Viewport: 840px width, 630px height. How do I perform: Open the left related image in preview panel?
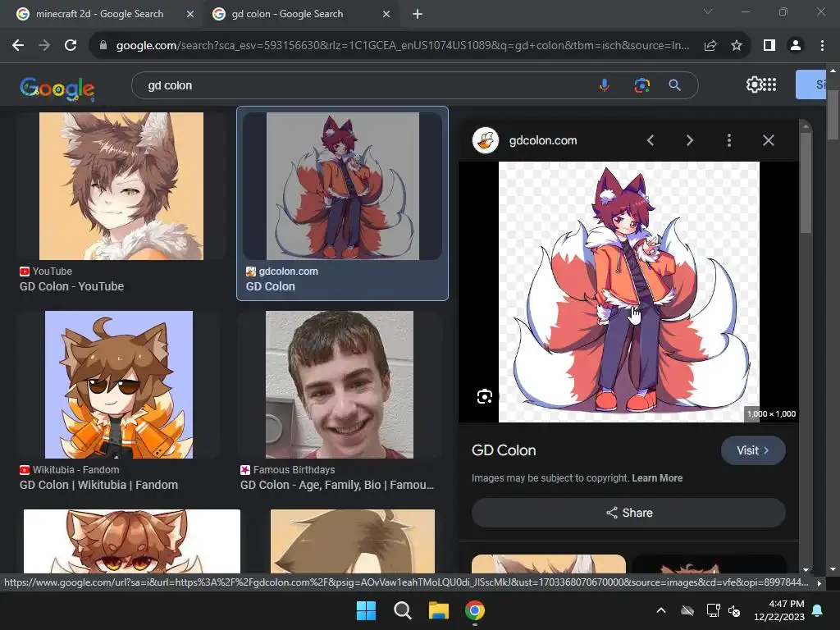(x=549, y=564)
